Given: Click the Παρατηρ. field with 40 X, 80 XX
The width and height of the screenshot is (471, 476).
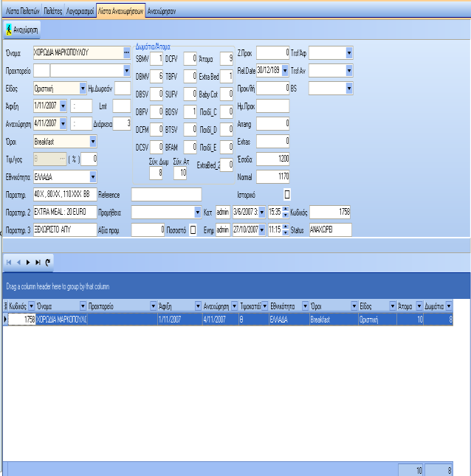Looking at the screenshot, I should point(65,195).
